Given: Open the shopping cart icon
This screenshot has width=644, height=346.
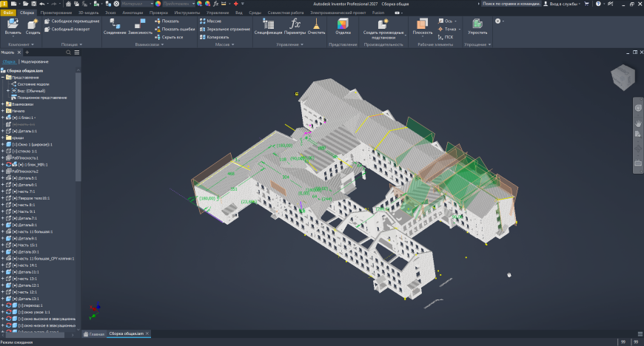Looking at the screenshot, I should point(586,4).
